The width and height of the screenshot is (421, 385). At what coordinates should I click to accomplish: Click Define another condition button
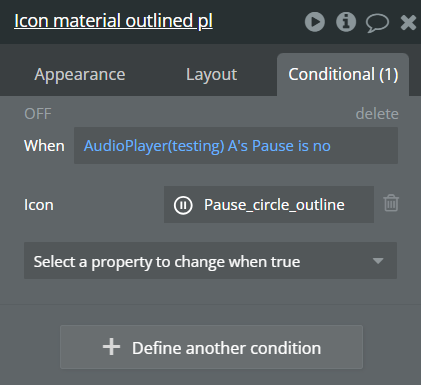[x=211, y=347]
